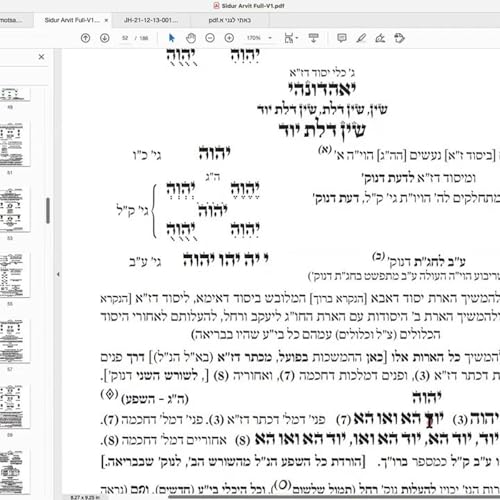Click the stamp tool icon
The width and height of the screenshot is (500, 500).
click(x=399, y=38)
